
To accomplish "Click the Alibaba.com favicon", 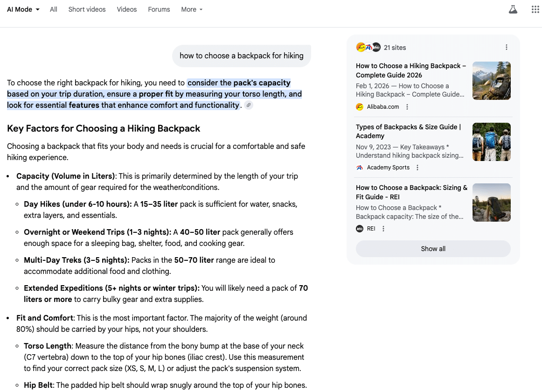I will point(360,107).
